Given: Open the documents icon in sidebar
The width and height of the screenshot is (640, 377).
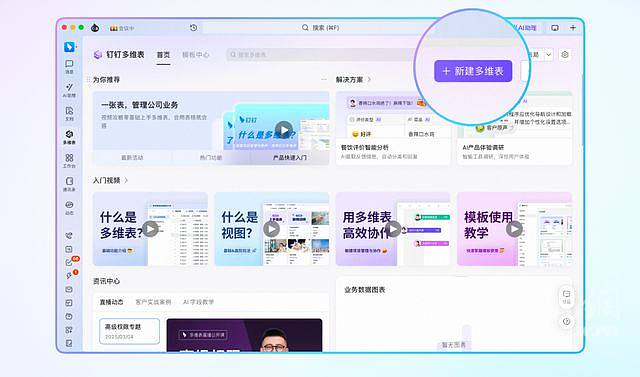Looking at the screenshot, I should [69, 113].
